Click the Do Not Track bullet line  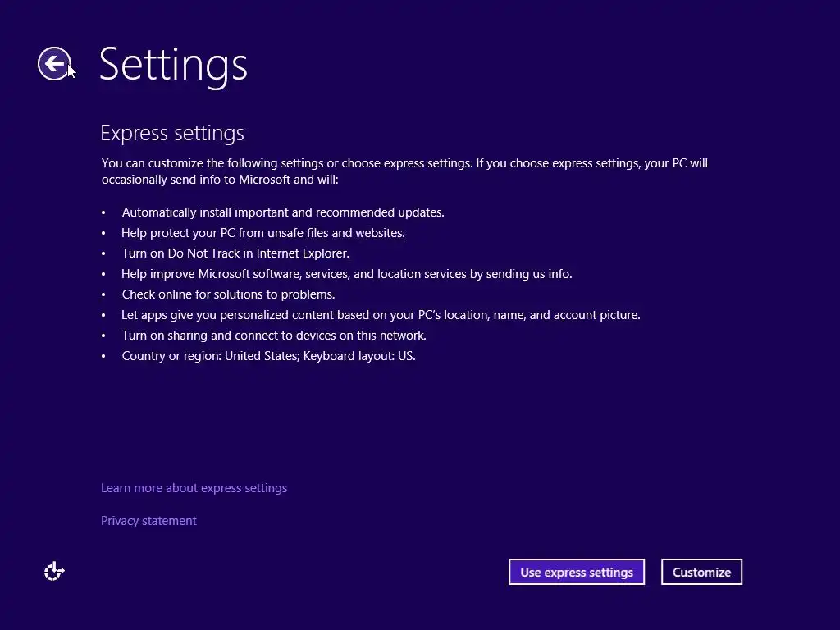click(x=235, y=253)
